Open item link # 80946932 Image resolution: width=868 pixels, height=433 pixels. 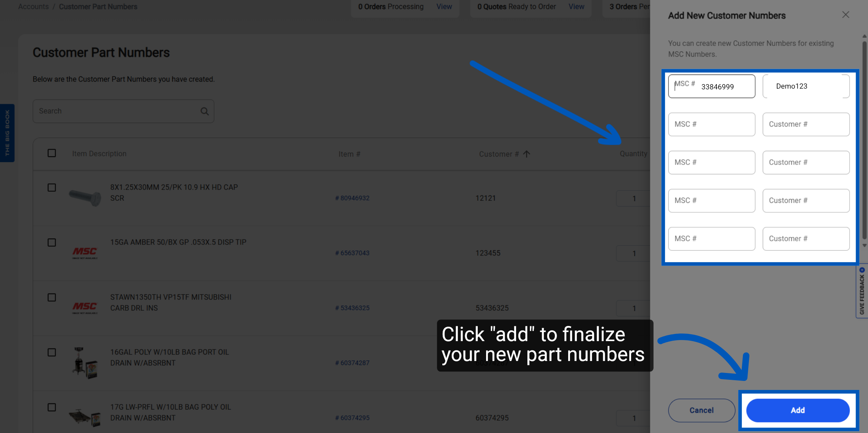(x=352, y=198)
